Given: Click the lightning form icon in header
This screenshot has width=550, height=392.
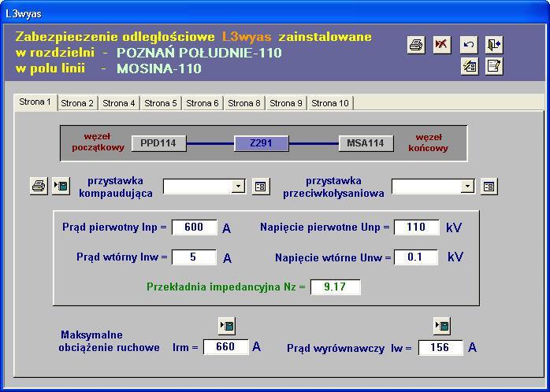Looking at the screenshot, I should (470, 66).
